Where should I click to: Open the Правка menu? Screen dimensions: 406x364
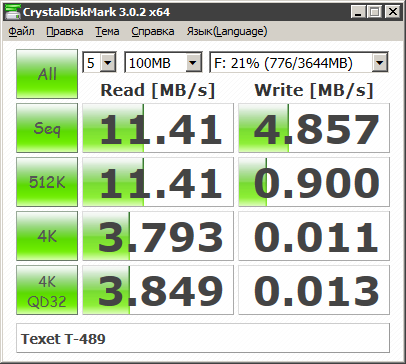[x=65, y=31]
